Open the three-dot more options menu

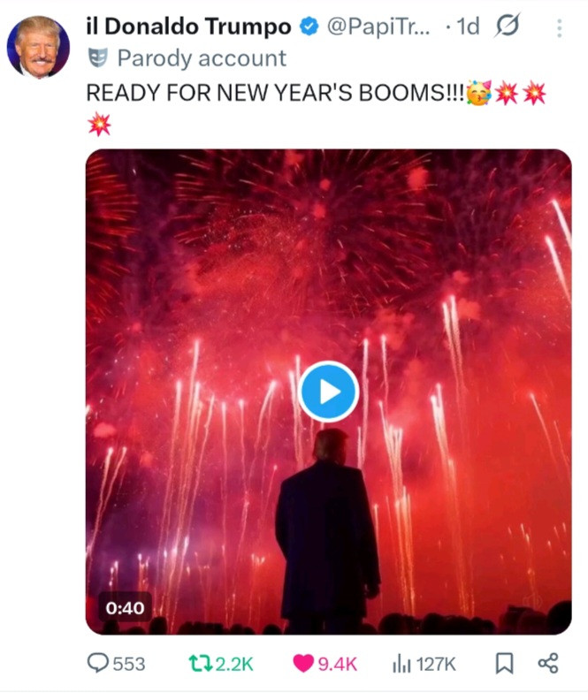559,28
